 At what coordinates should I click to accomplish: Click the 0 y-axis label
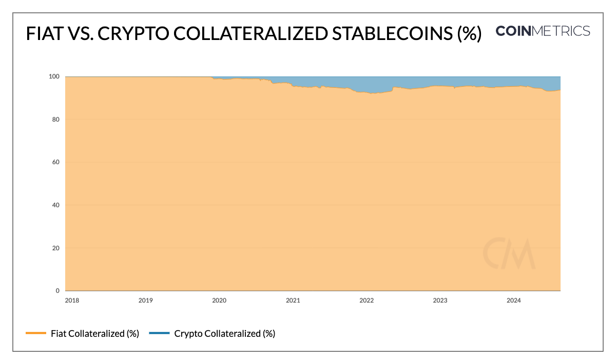(59, 291)
